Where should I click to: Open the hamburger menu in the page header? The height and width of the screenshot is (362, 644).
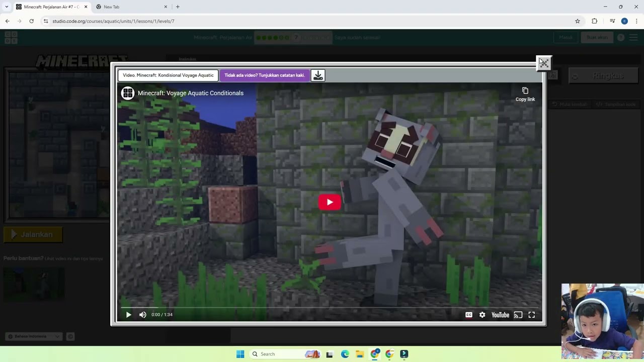point(634,37)
